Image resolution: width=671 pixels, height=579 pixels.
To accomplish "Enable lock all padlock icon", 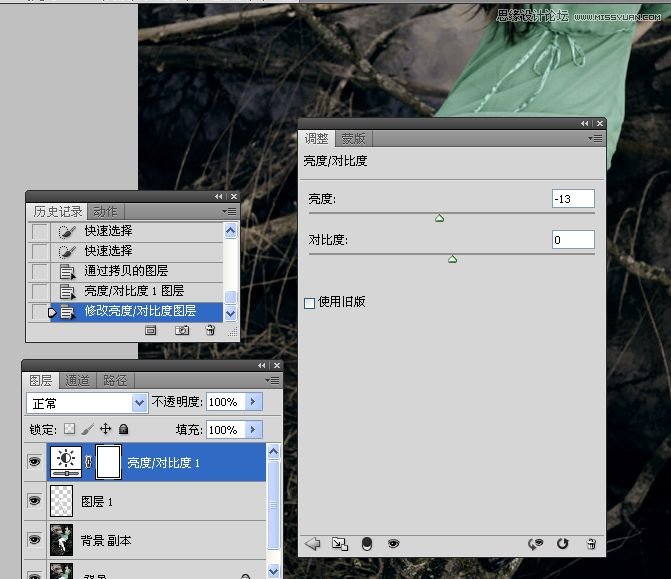I will click(123, 428).
